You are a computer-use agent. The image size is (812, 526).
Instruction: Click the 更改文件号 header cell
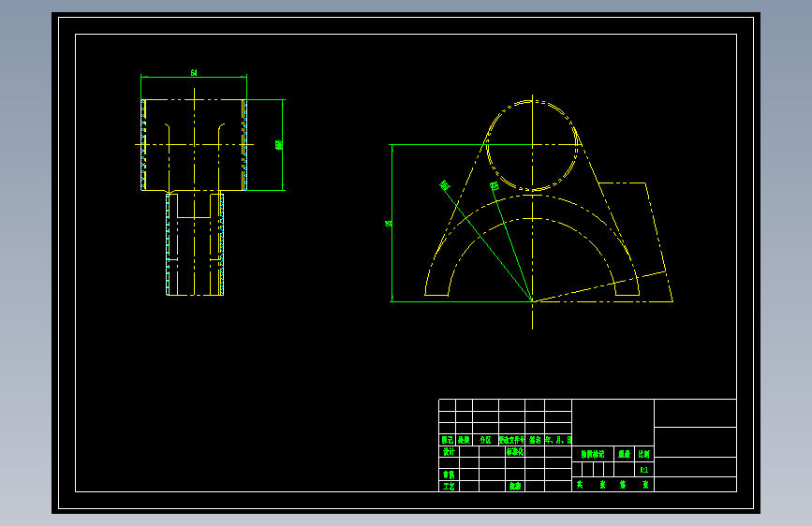(511, 440)
